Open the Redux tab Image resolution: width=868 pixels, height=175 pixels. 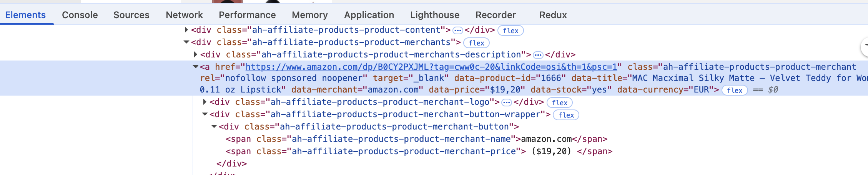pos(553,15)
